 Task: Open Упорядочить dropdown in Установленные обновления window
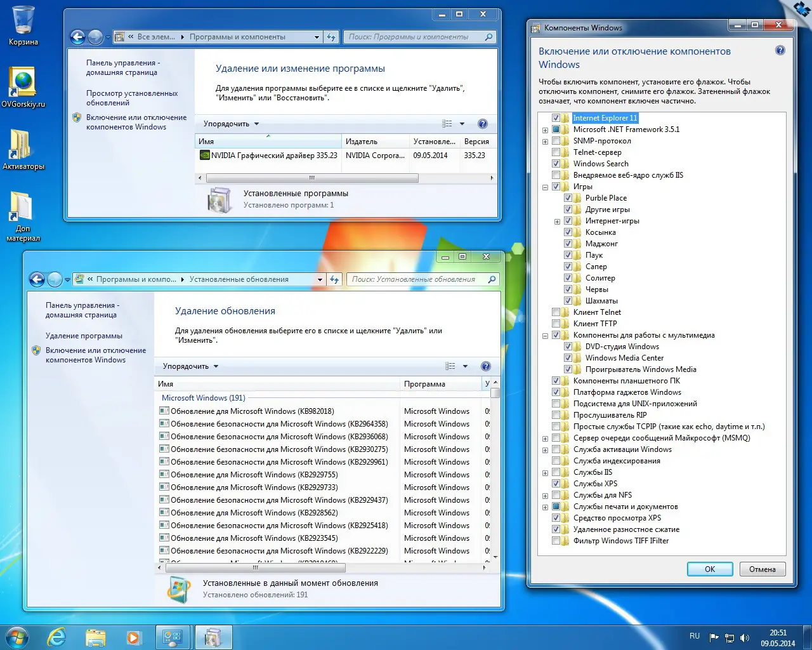pos(190,366)
